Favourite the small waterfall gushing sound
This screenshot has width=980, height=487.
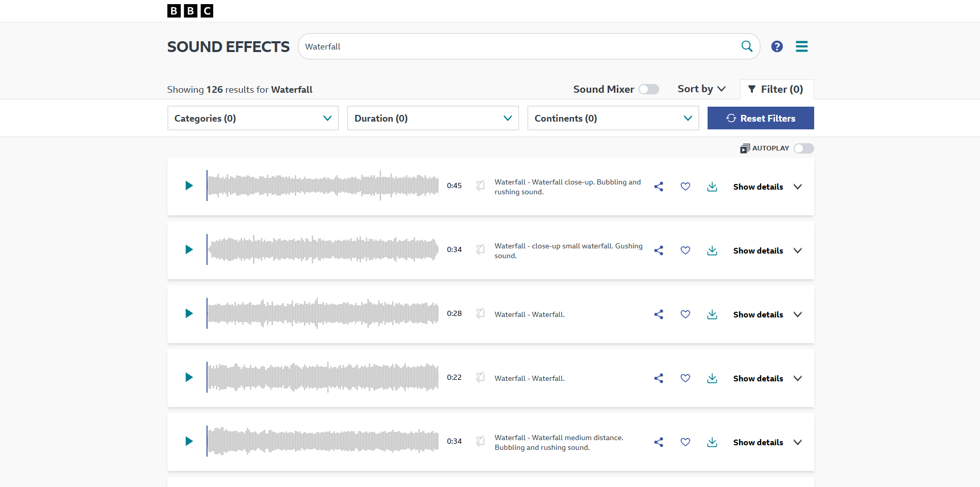[685, 250]
